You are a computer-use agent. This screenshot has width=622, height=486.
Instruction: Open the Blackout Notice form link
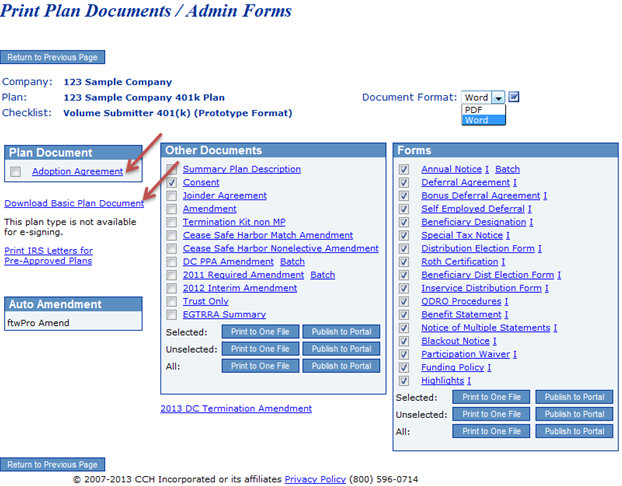pyautogui.click(x=455, y=341)
